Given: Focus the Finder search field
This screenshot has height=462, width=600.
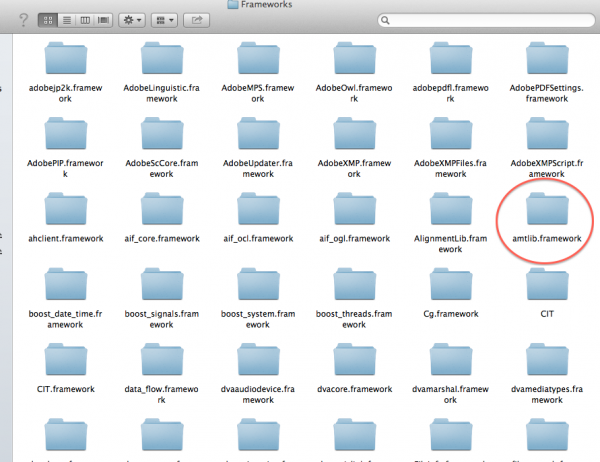Looking at the screenshot, I should 486,20.
